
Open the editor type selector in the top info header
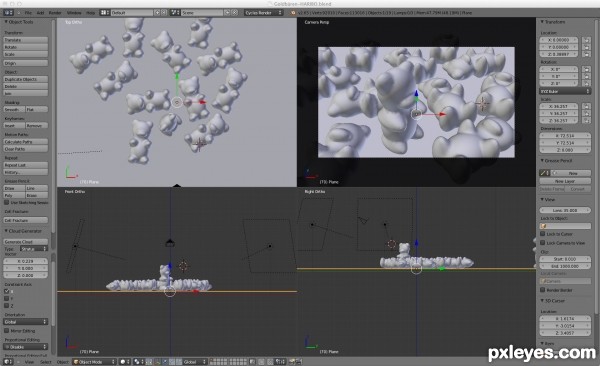[8, 13]
